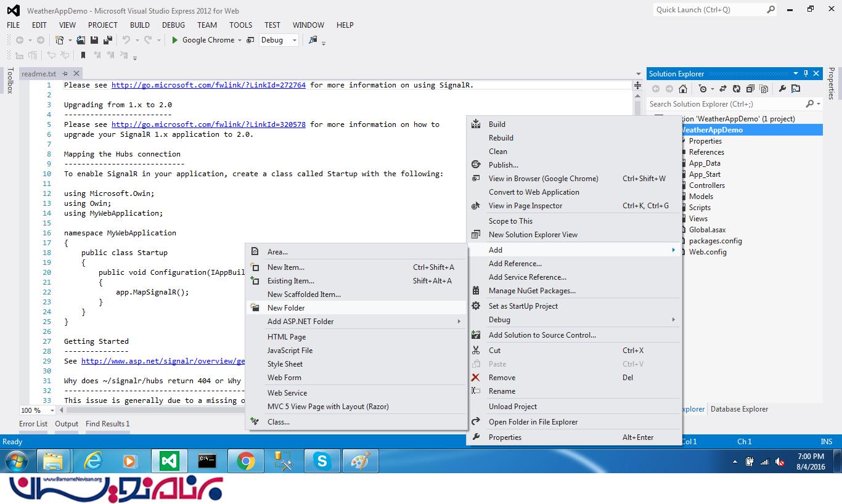842x504 pixels.
Task: Switch to the Database Explorer tab
Action: point(739,409)
